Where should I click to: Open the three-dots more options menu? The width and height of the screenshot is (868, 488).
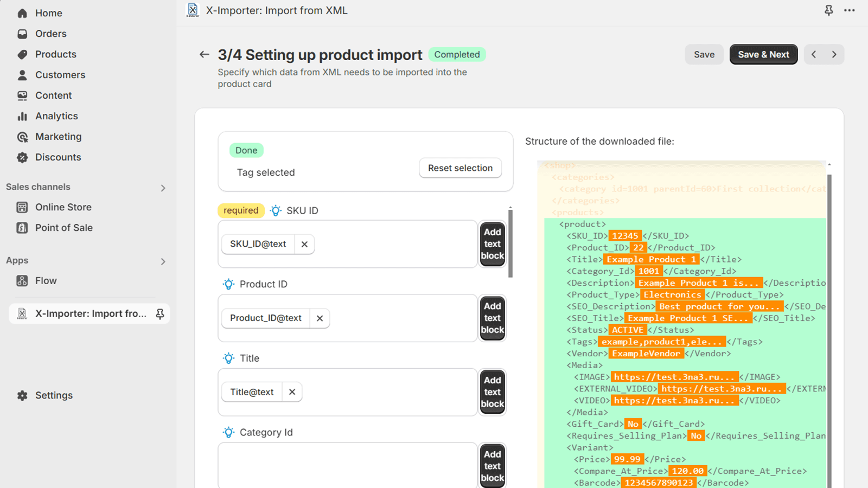(x=849, y=10)
